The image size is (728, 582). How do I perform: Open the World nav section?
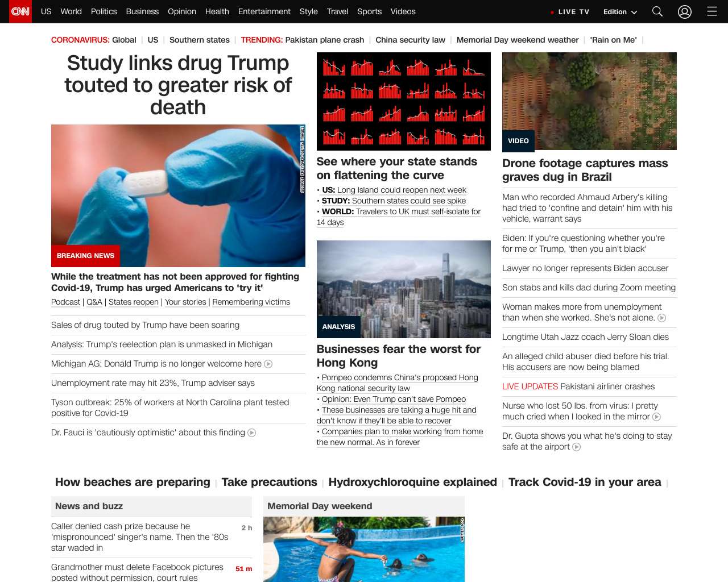71,11
